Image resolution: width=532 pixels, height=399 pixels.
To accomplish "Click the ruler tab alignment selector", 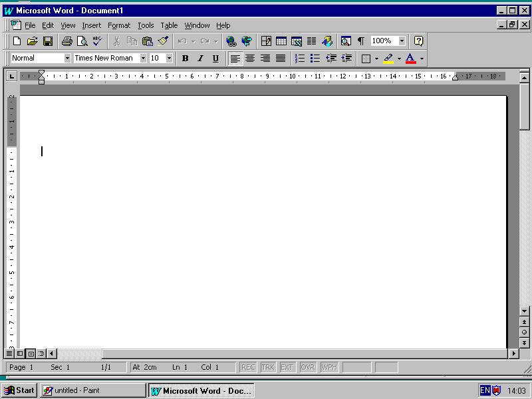I will point(12,76).
